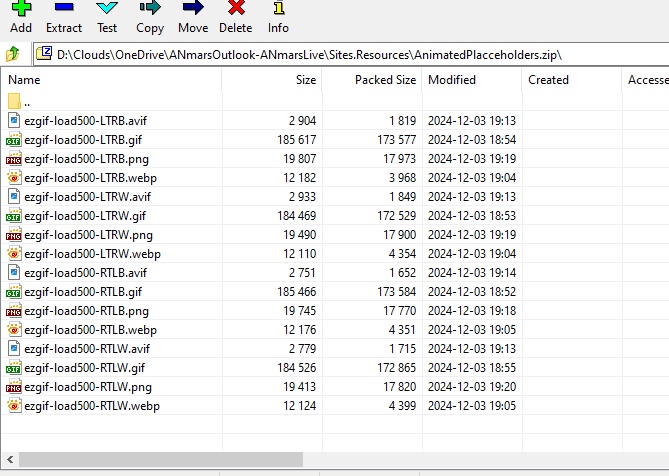The width and height of the screenshot is (669, 476).
Task: Open the Info properties icon
Action: [x=278, y=10]
